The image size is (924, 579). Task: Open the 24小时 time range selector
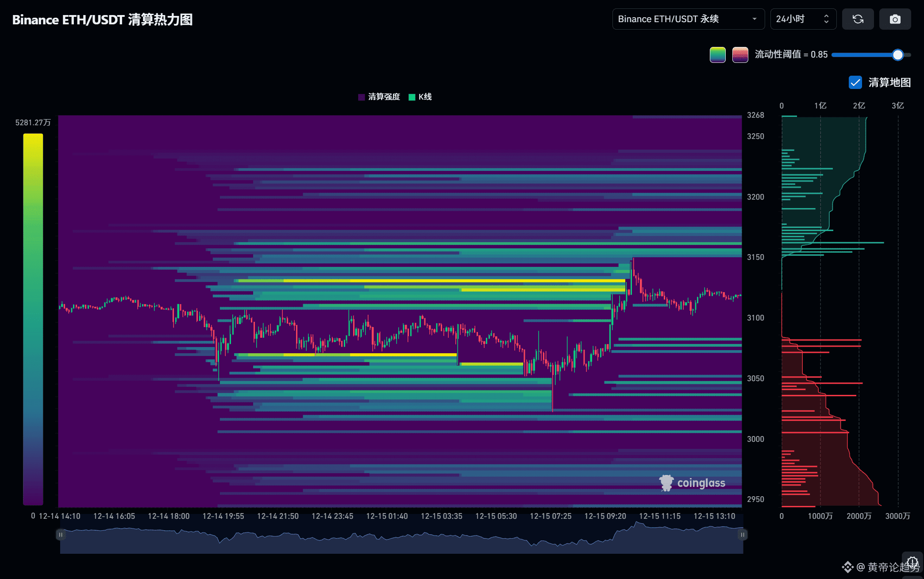797,19
